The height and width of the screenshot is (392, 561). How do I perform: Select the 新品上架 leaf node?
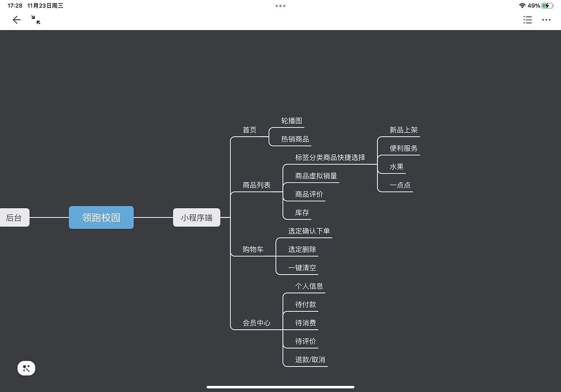(403, 130)
